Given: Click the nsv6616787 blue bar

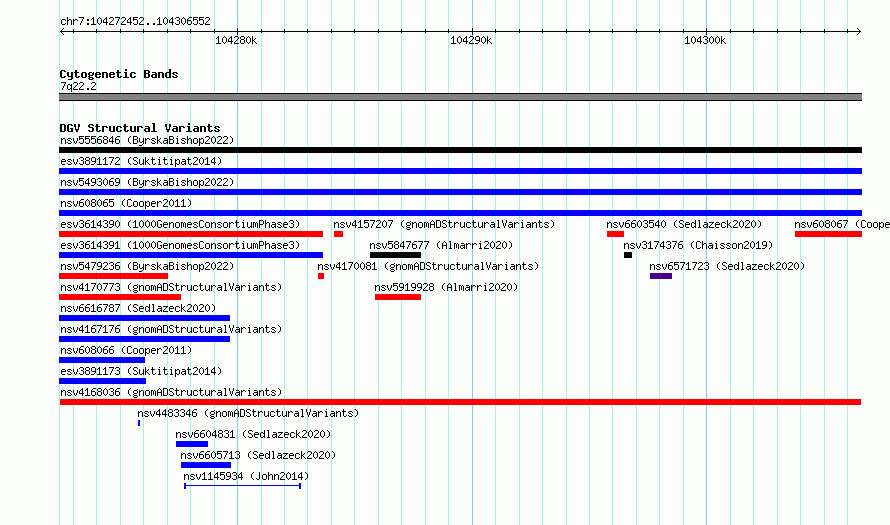Looking at the screenshot, I should 144,318.
